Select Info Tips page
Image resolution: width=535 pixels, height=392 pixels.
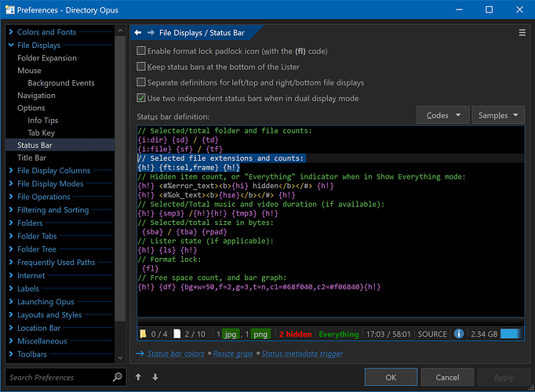(43, 120)
